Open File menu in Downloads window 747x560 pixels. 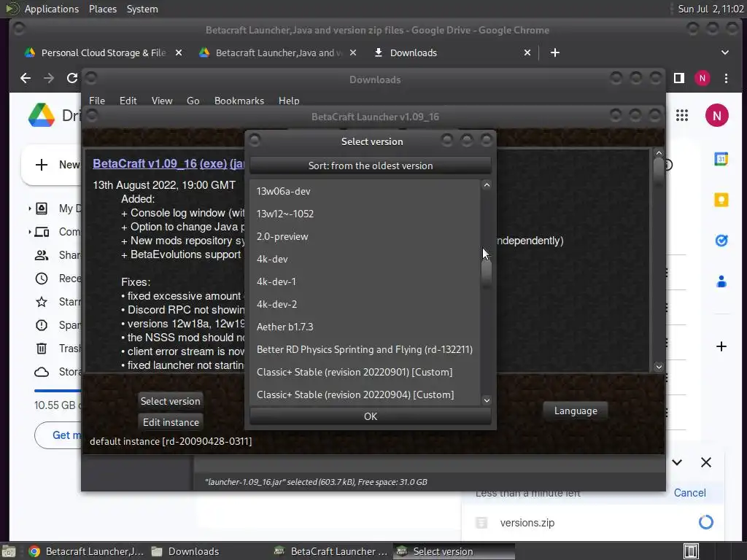[x=97, y=101]
